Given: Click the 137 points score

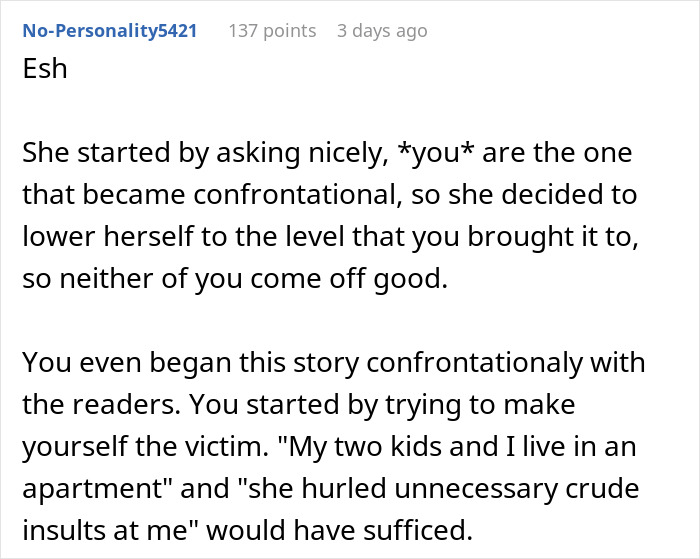Looking at the screenshot, I should (x=272, y=31).
